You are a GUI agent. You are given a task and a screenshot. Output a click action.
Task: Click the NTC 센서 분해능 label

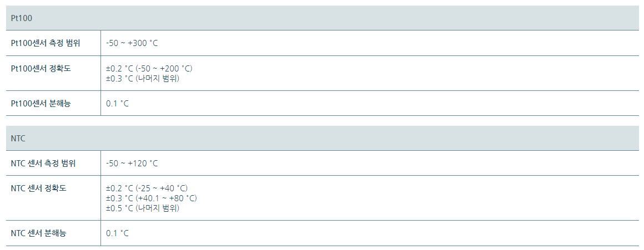(x=39, y=233)
